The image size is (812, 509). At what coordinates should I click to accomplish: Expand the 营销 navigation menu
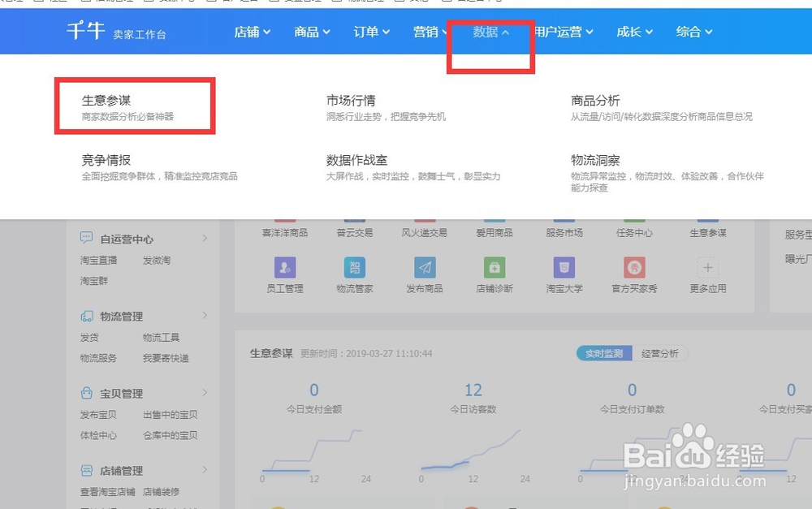pos(430,32)
